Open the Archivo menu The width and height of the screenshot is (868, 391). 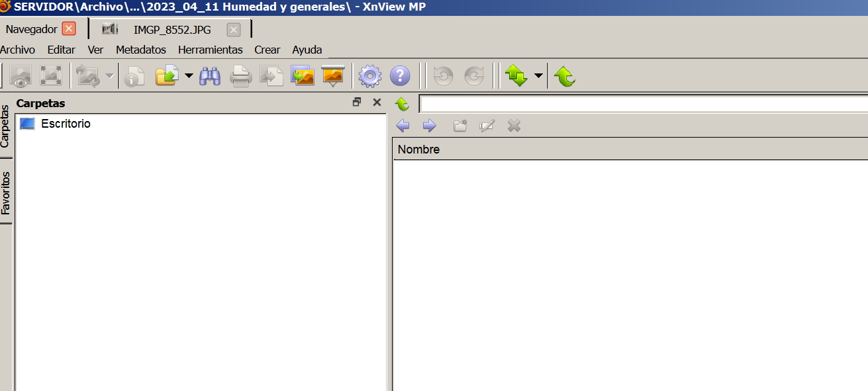point(17,50)
